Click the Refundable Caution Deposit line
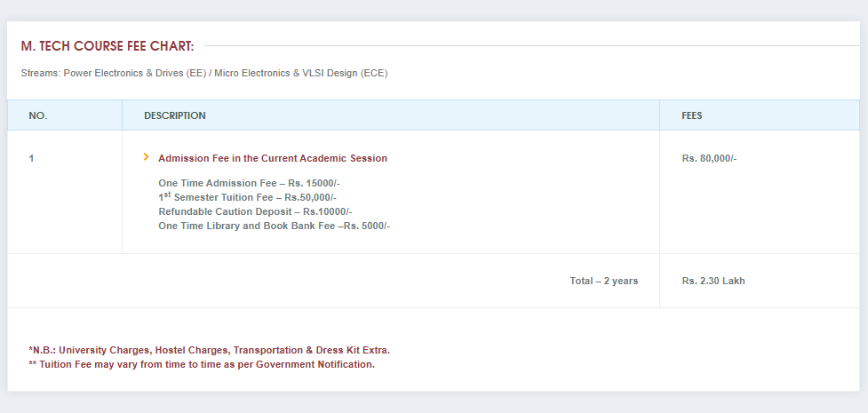This screenshot has height=413, width=868. pos(255,211)
